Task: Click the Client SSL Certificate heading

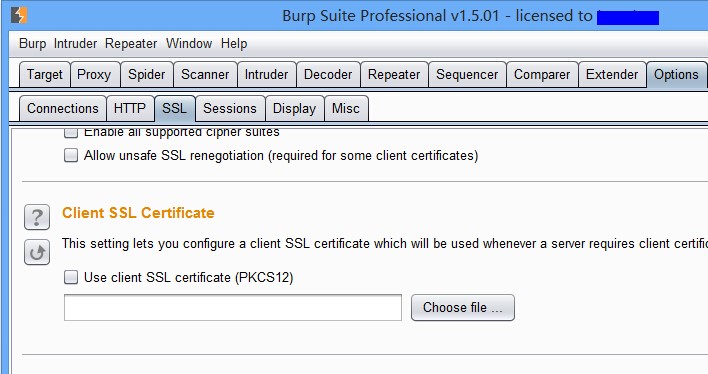Action: tap(138, 213)
